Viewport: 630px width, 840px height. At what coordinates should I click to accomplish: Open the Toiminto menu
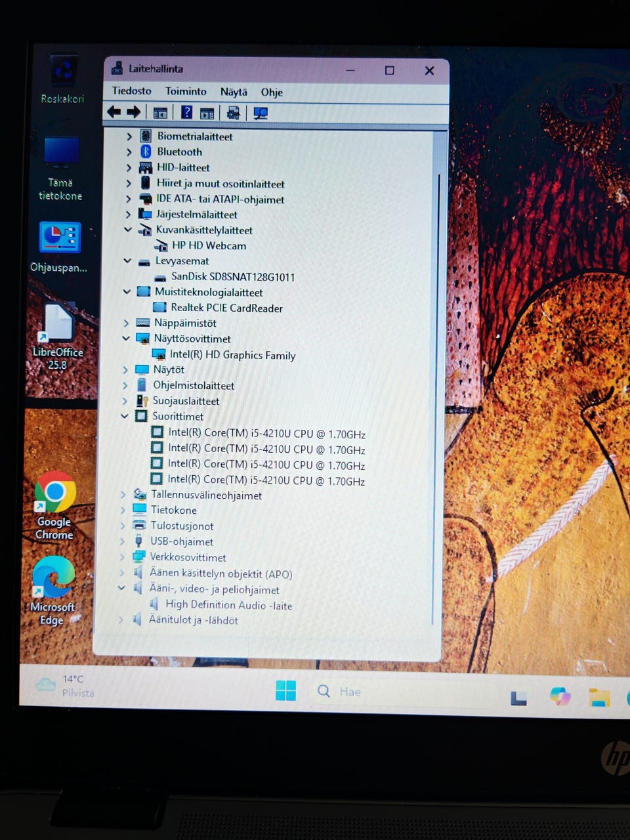click(186, 91)
